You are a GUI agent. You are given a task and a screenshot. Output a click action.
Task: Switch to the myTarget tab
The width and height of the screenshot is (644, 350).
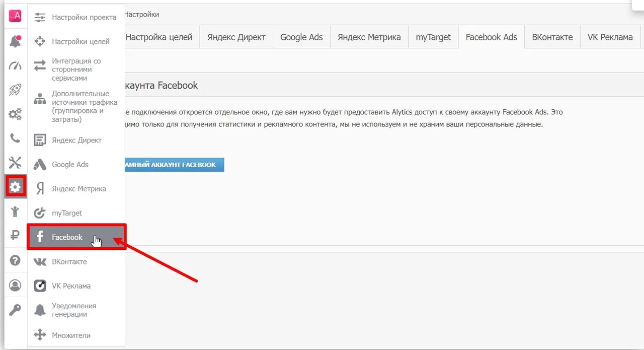pyautogui.click(x=433, y=37)
